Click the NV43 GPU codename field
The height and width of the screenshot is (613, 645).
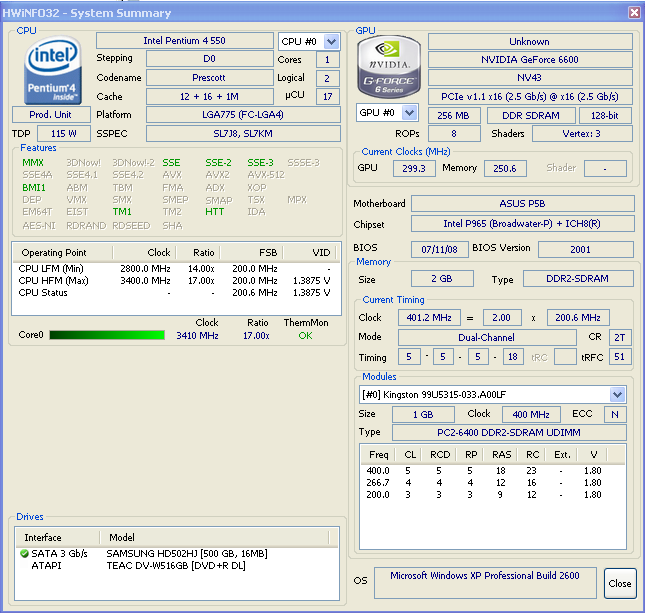[530, 78]
